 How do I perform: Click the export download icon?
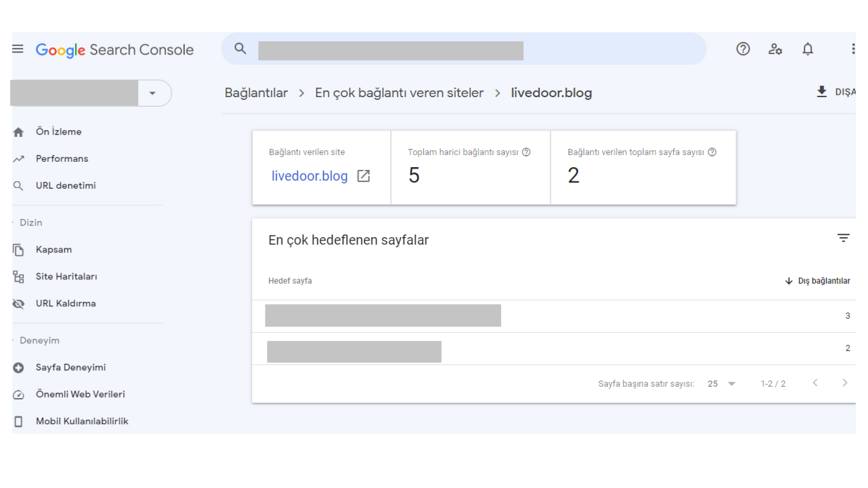pyautogui.click(x=821, y=92)
